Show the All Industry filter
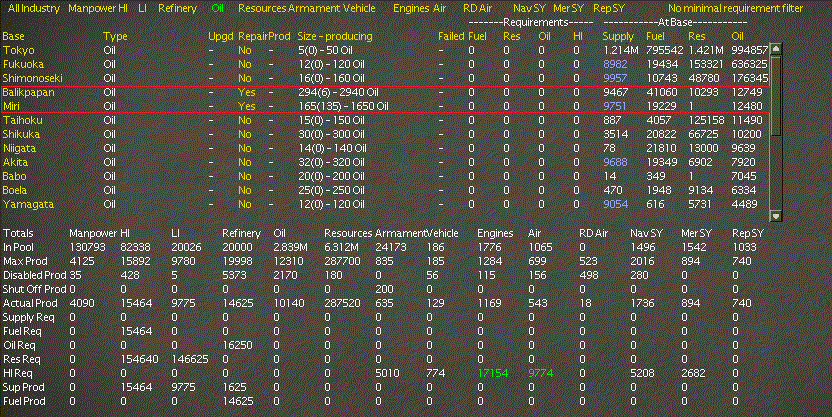832x417 pixels. coord(34,8)
